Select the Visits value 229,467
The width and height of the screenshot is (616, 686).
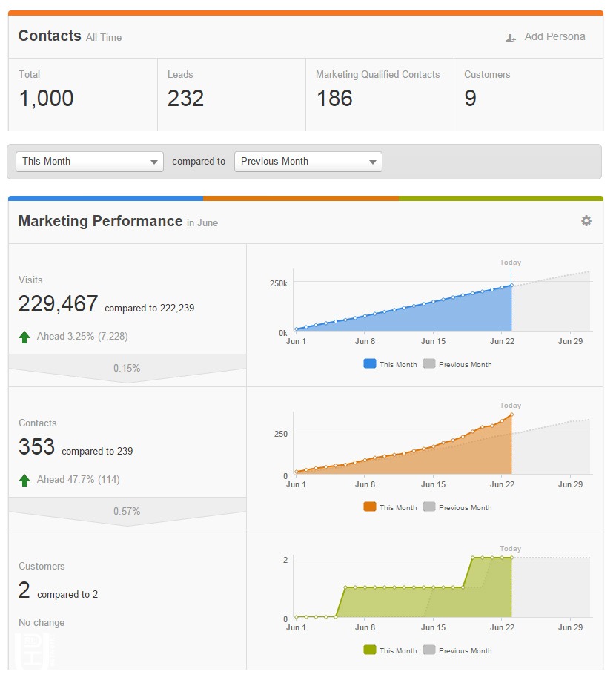(x=58, y=303)
